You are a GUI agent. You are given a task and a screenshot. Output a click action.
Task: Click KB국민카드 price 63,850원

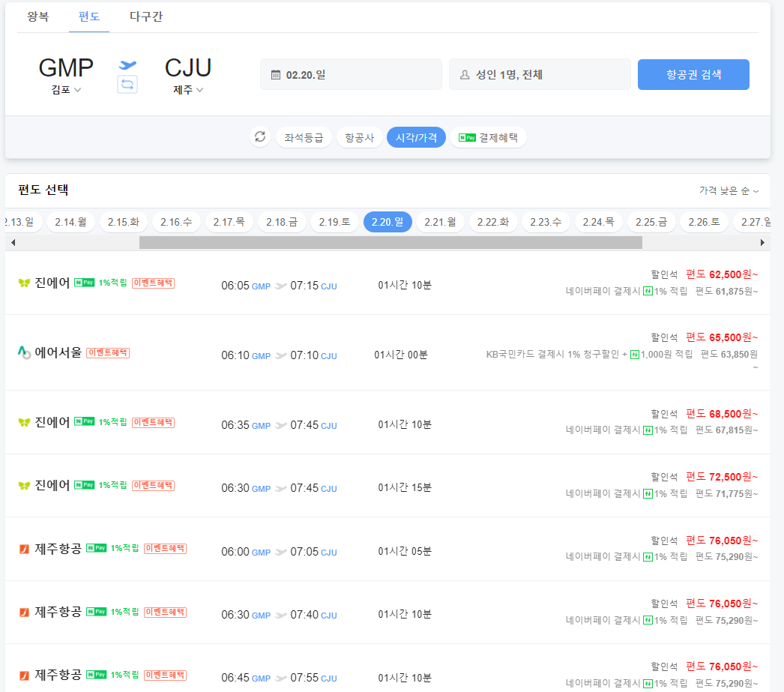point(729,355)
